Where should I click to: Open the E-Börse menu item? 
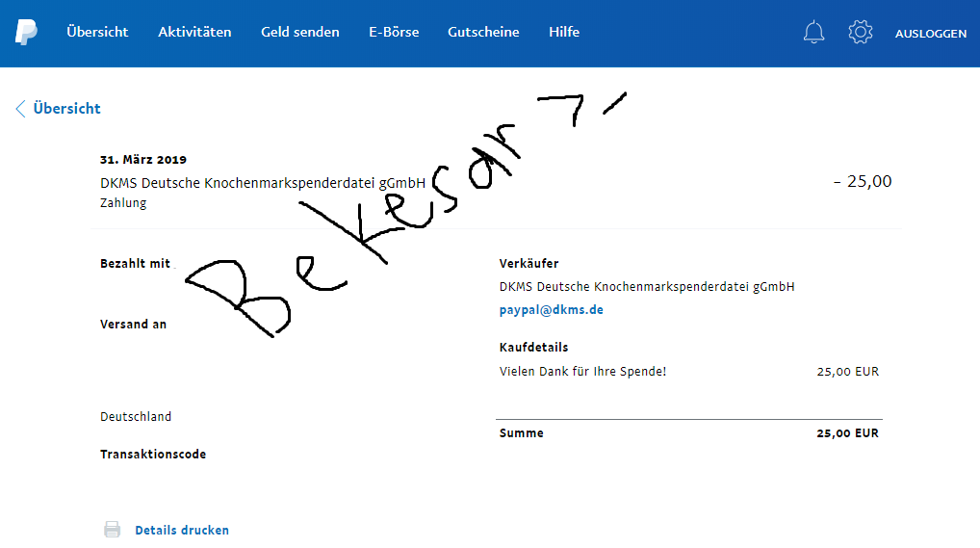tap(394, 32)
